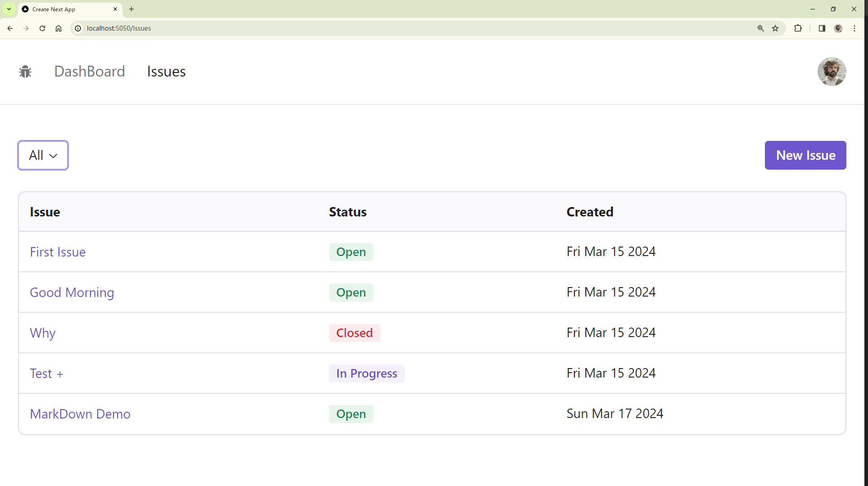Click the Issue column header
Image resolution: width=868 pixels, height=486 pixels.
pyautogui.click(x=45, y=212)
